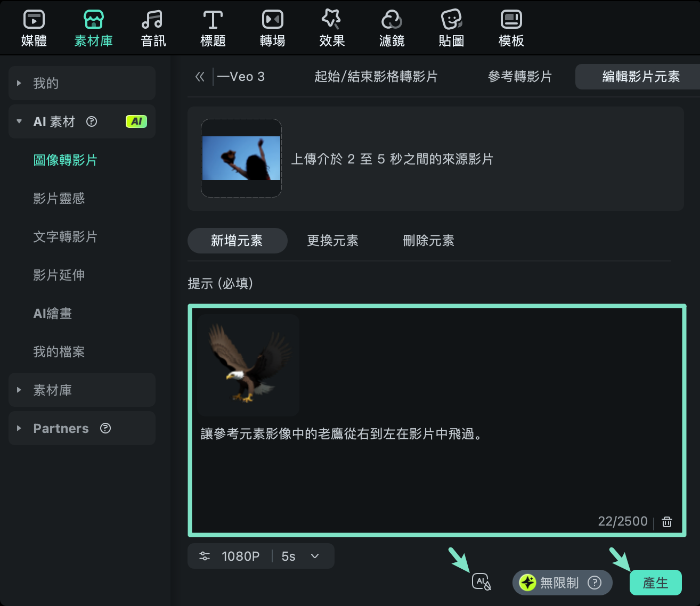
Task: Click the 轉場 transitions icon
Action: coord(272,27)
